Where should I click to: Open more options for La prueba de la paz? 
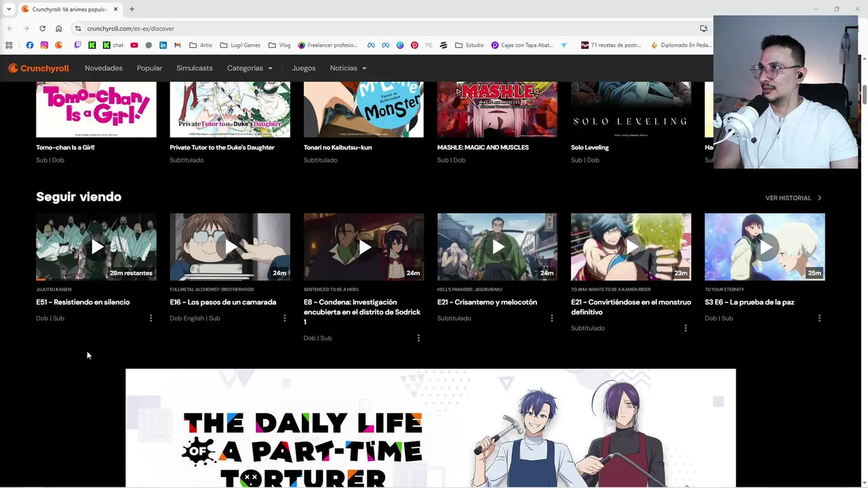(x=819, y=318)
